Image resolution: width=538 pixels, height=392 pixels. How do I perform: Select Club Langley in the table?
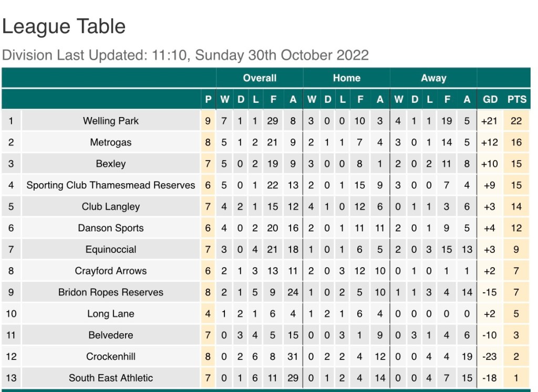pos(111,207)
